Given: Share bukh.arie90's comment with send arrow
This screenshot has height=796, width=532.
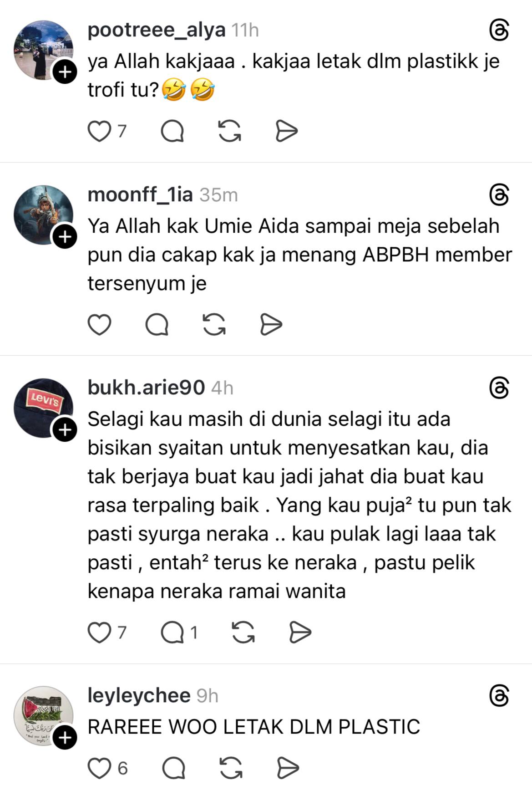Looking at the screenshot, I should [300, 633].
